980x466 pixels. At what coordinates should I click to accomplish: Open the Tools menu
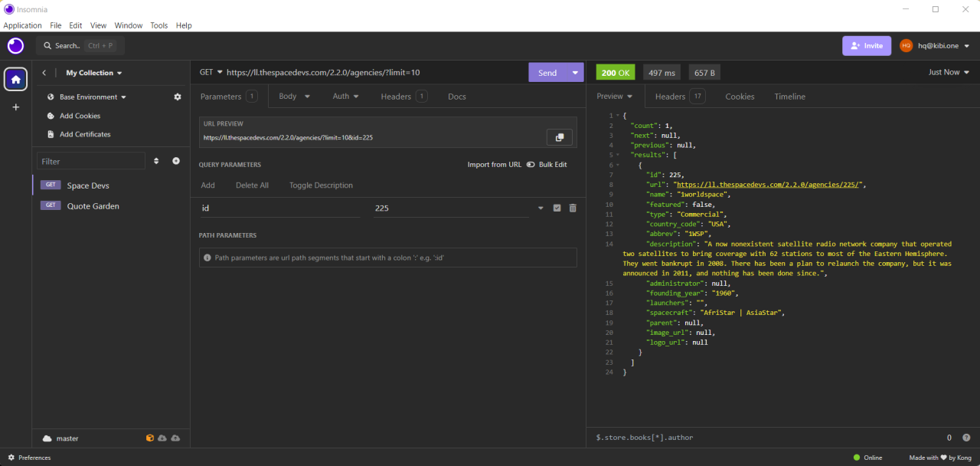[158, 25]
